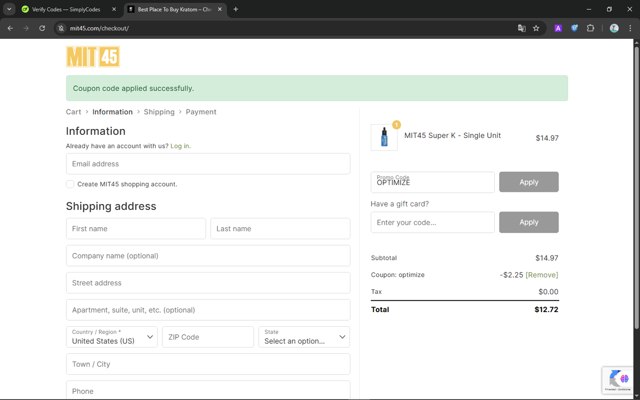The height and width of the screenshot is (400, 640).
Task: Select the Information breadcrumb step
Action: [112, 112]
